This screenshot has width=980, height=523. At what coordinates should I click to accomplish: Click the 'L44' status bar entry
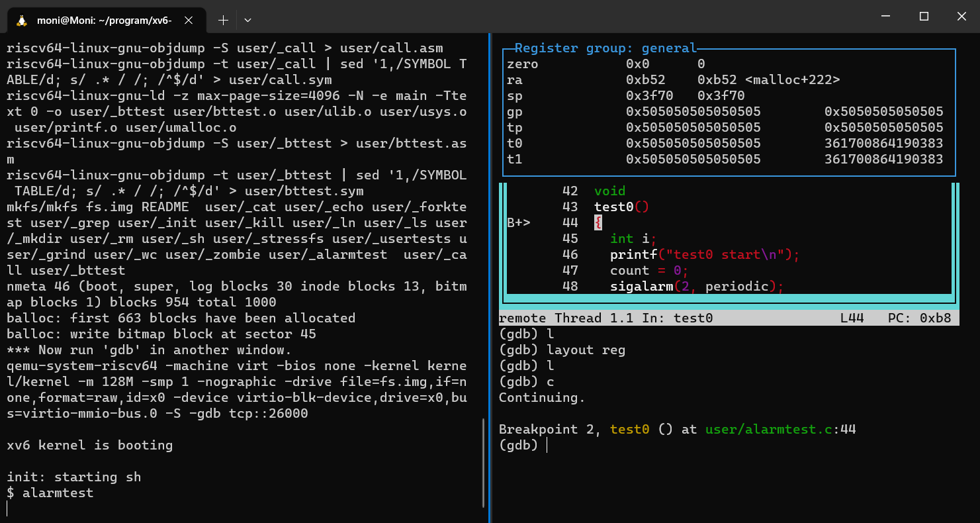852,318
